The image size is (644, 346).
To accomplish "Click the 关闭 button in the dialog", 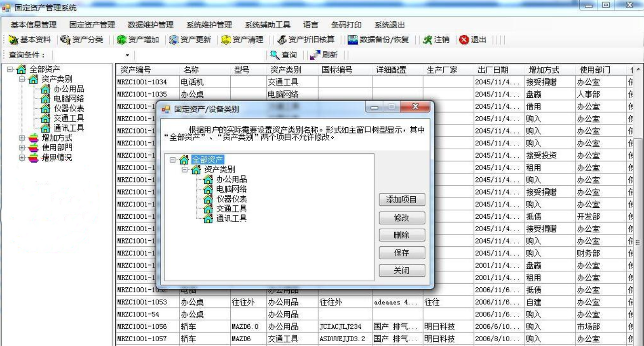I will tap(402, 270).
